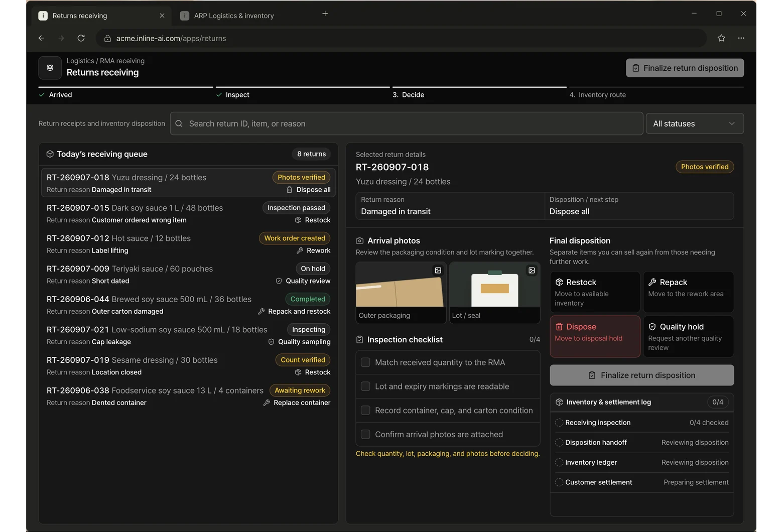Select return RT-260907-009 Teriyaki sauce
The height and width of the screenshot is (532, 783).
point(188,275)
